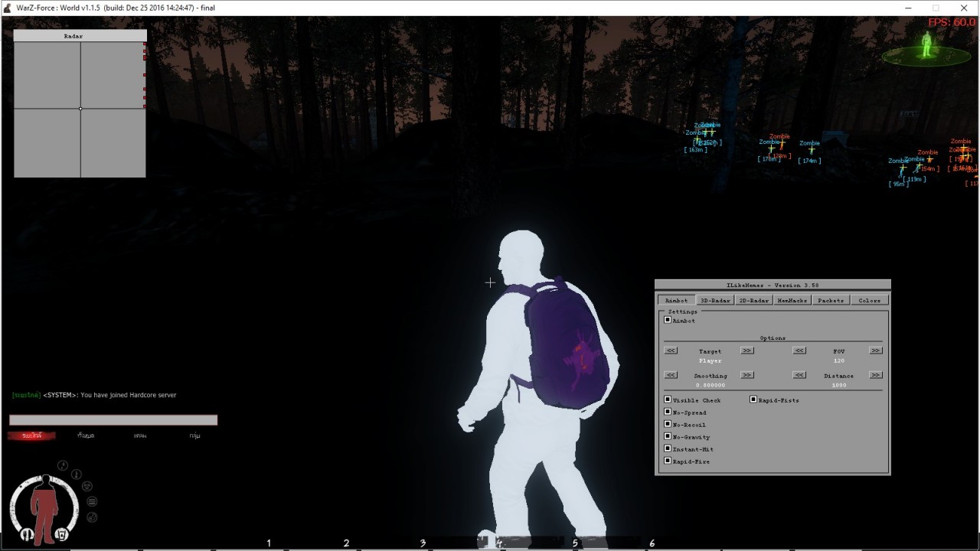Switch to the 3D-Radar tab
The width and height of the screenshot is (980, 551).
715,300
